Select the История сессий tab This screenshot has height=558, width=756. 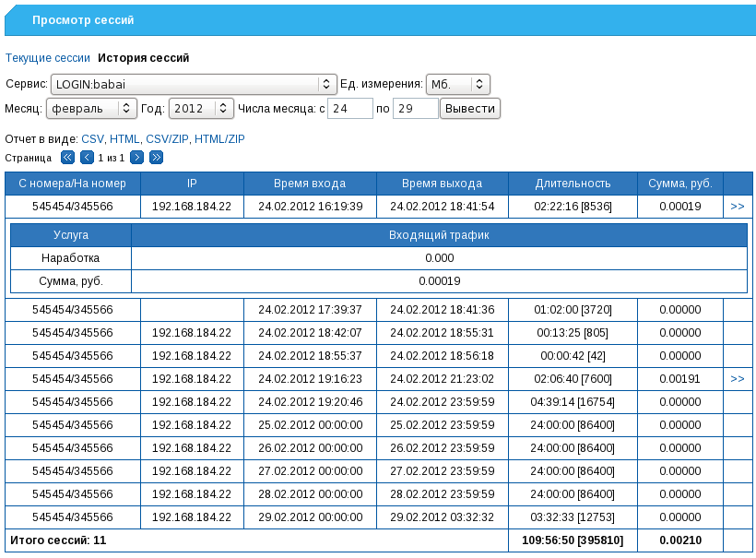coord(145,57)
